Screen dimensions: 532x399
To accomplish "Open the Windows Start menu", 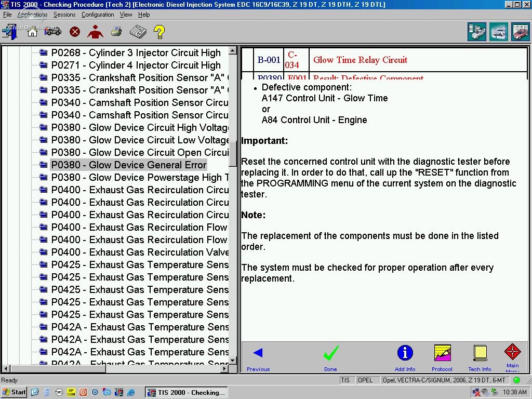I will pyautogui.click(x=14, y=392).
